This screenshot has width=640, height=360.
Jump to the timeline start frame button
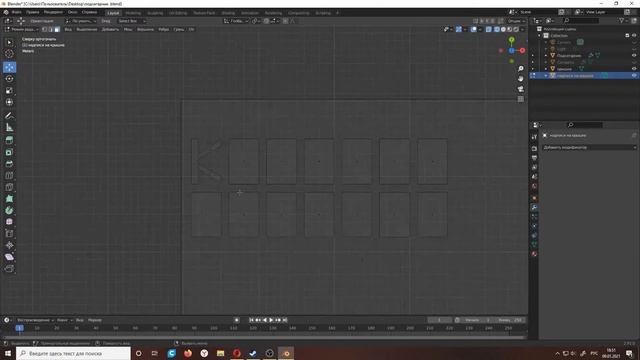pos(251,320)
